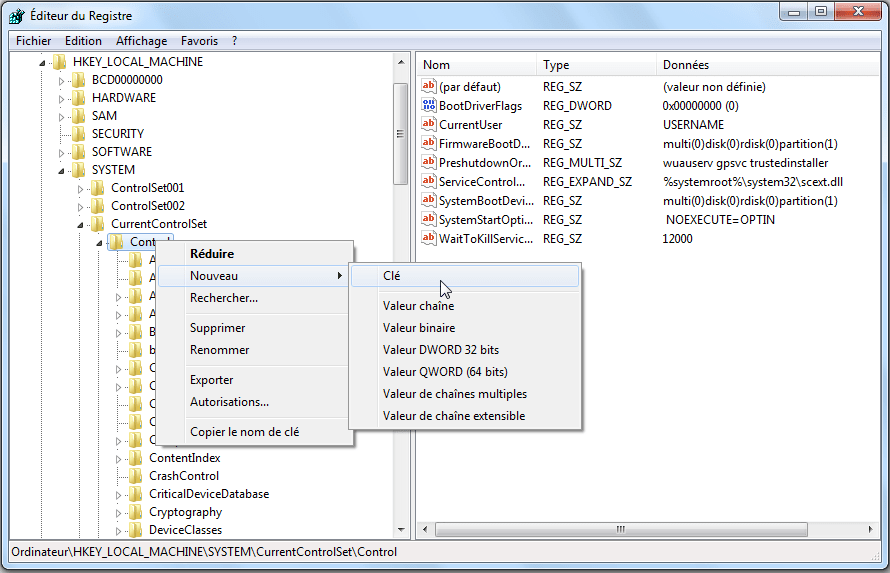
Task: Expand the ControlSet002 key
Action: click(x=80, y=207)
